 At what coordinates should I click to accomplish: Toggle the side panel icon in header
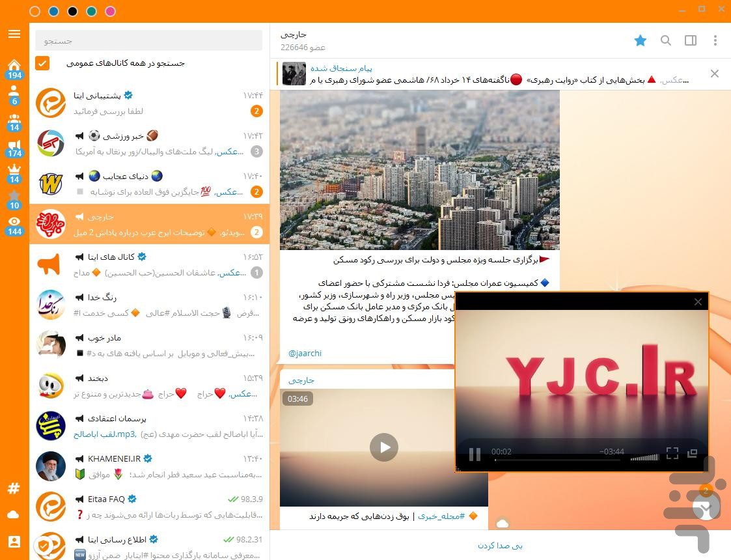click(x=691, y=40)
